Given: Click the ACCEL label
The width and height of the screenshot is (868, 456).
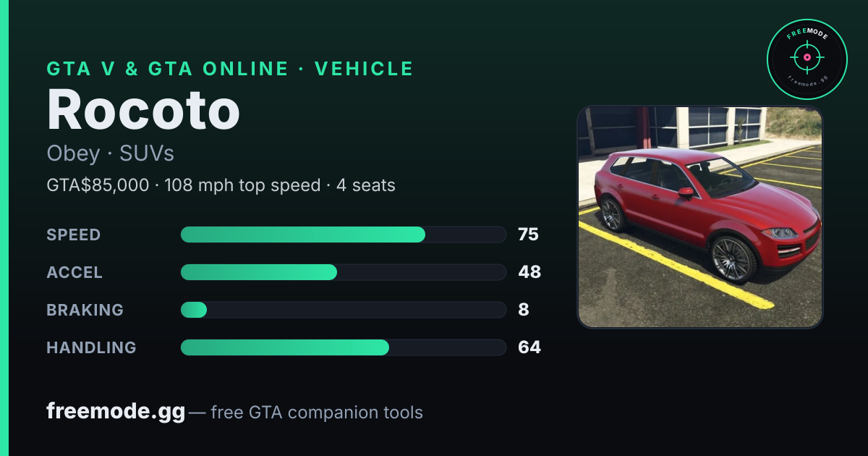Looking at the screenshot, I should [x=75, y=272].
